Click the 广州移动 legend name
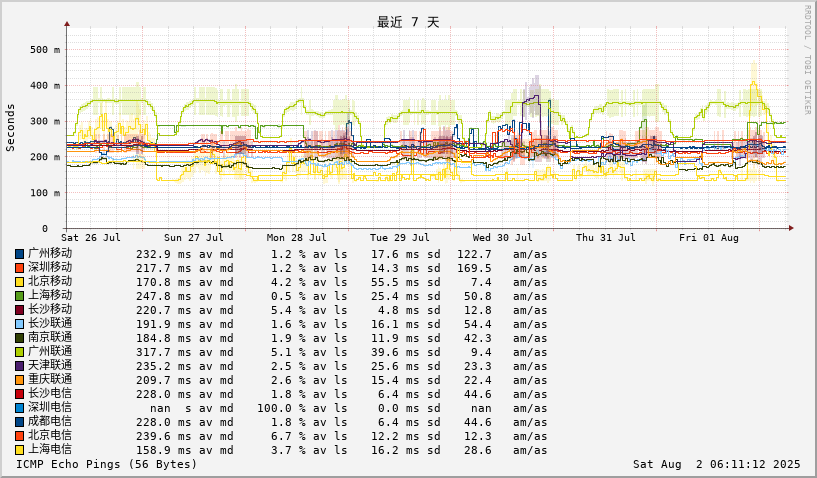The image size is (817, 478). pos(50,253)
